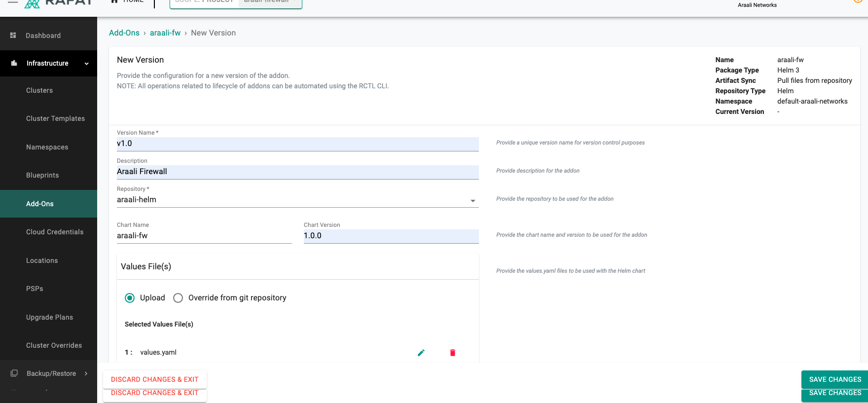Choose Override from git repository option
Viewport: 868px width, 403px height.
178,298
